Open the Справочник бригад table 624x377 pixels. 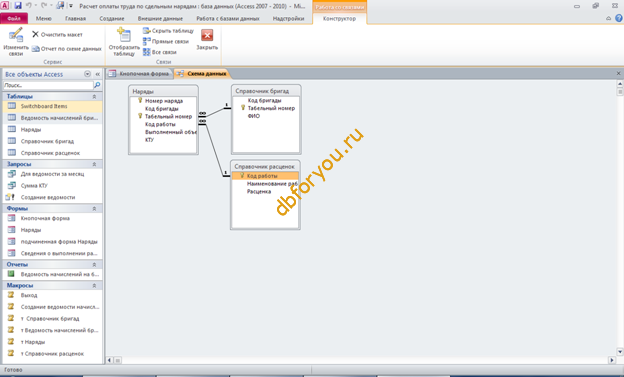47,141
